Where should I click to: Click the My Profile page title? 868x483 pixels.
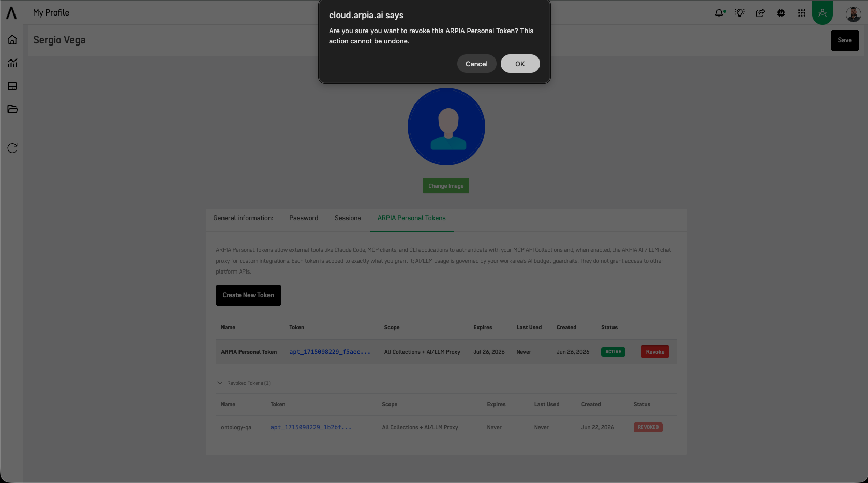(x=51, y=13)
